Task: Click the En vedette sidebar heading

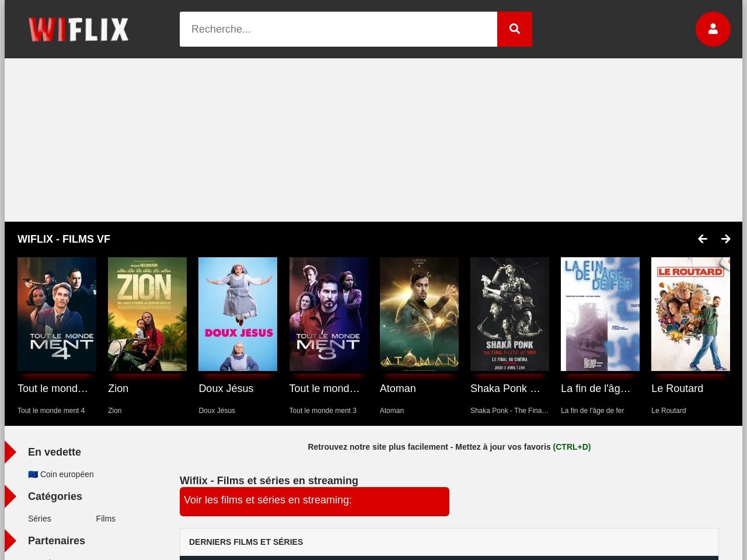Action: point(55,452)
